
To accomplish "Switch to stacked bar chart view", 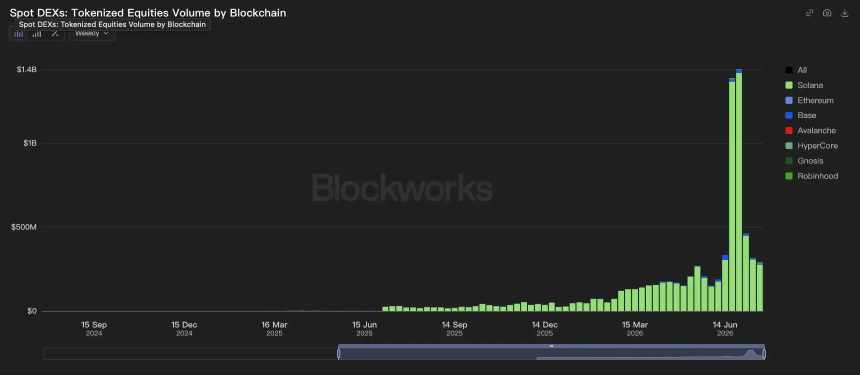I will tap(19, 33).
